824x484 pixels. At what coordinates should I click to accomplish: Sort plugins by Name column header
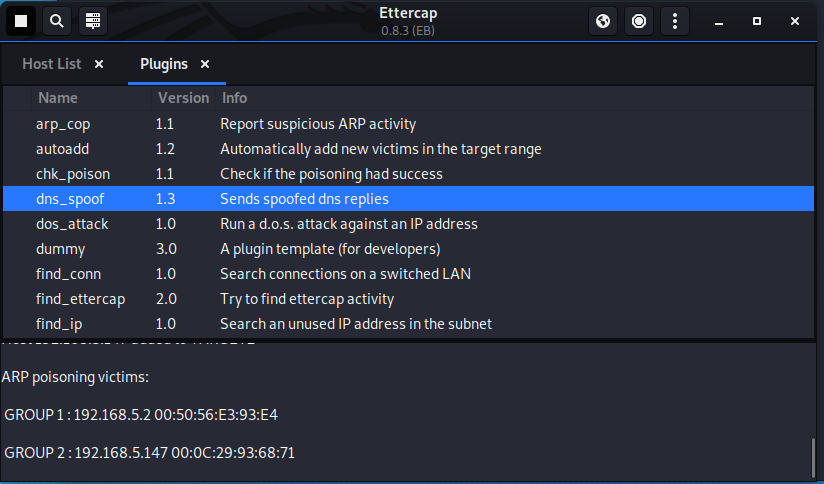pyautogui.click(x=58, y=98)
